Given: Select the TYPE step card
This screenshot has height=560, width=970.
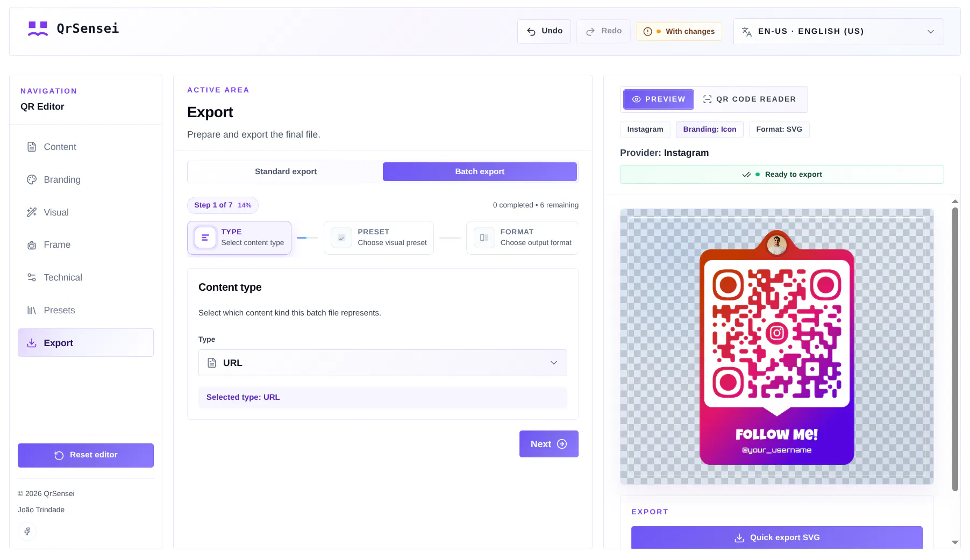Looking at the screenshot, I should [239, 238].
